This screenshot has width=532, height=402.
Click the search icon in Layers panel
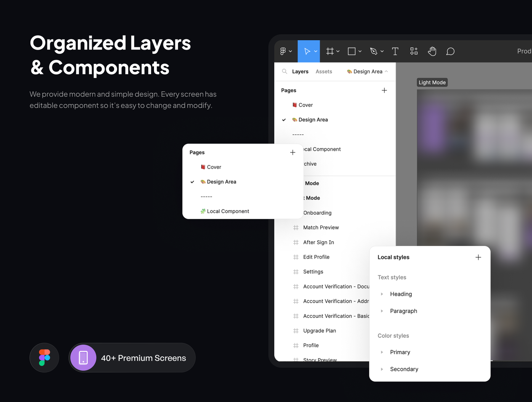point(285,71)
